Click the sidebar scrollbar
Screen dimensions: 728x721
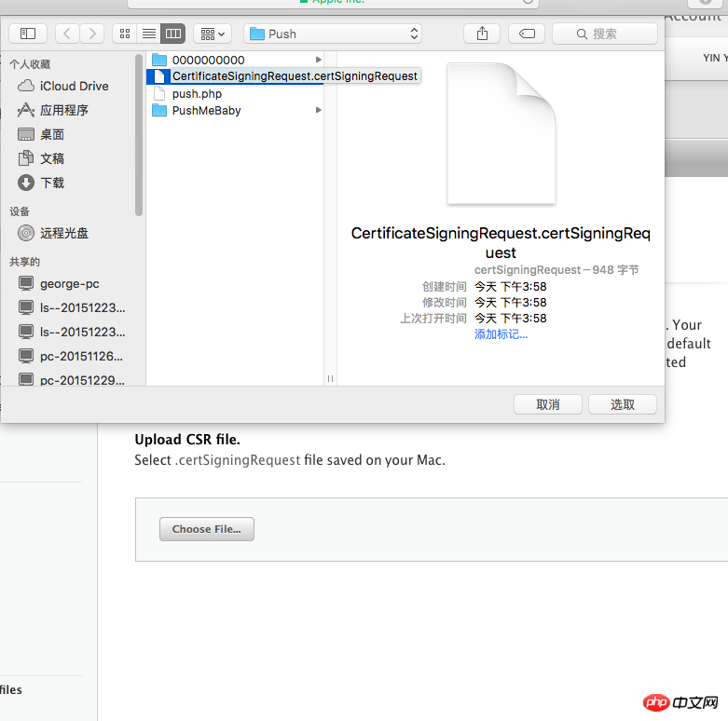pyautogui.click(x=138, y=135)
